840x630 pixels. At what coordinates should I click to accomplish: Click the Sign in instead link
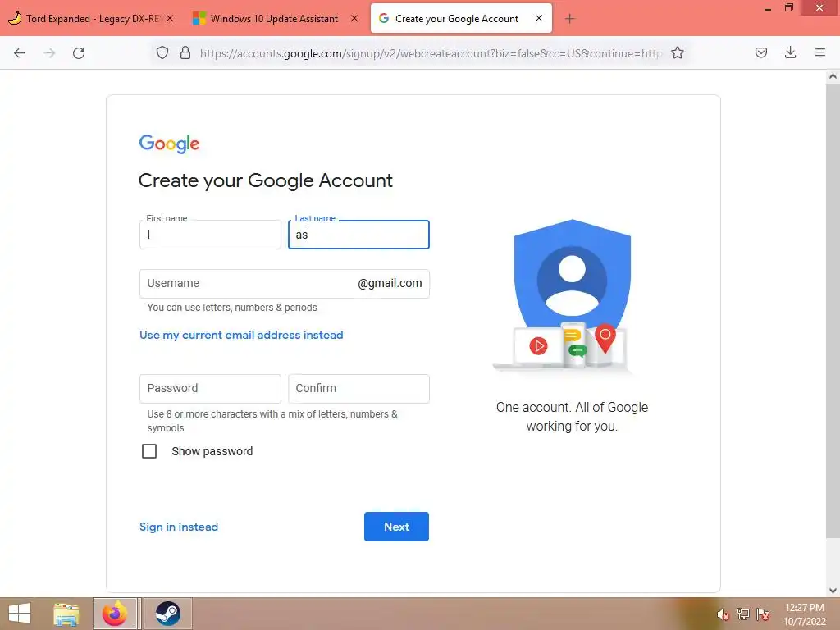(178, 527)
